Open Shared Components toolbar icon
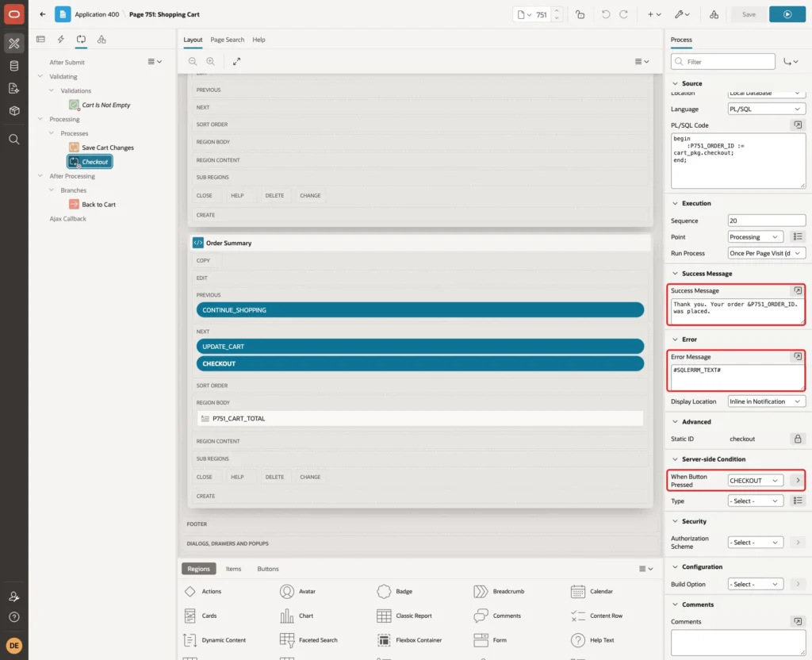Image resolution: width=812 pixels, height=660 pixels. (714, 14)
